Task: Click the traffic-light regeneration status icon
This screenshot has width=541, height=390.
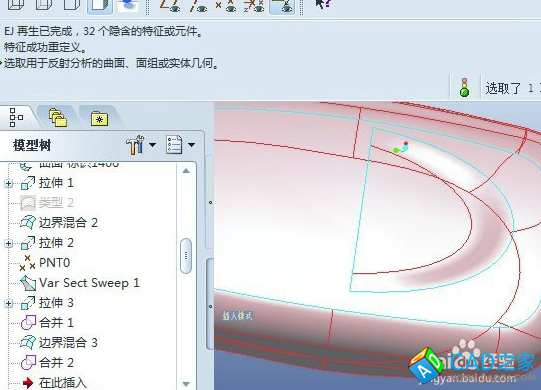Action: 465,88
